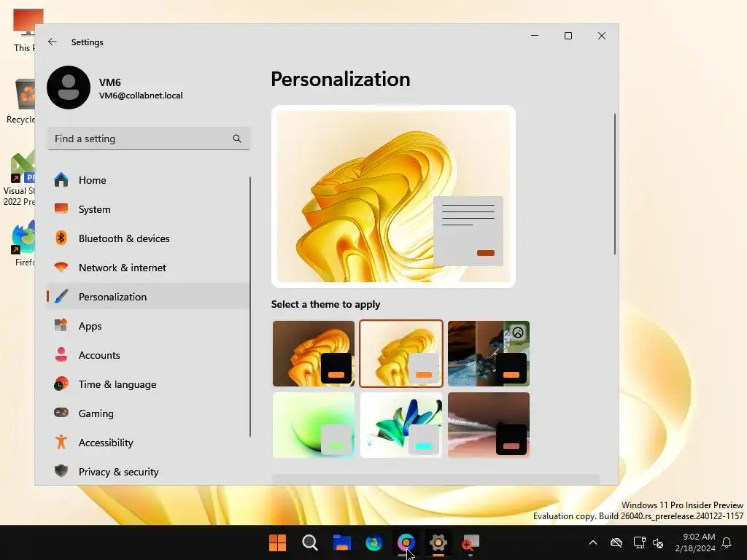Click the muted volume tray icon
This screenshot has width=747, height=560.
pyautogui.click(x=659, y=542)
